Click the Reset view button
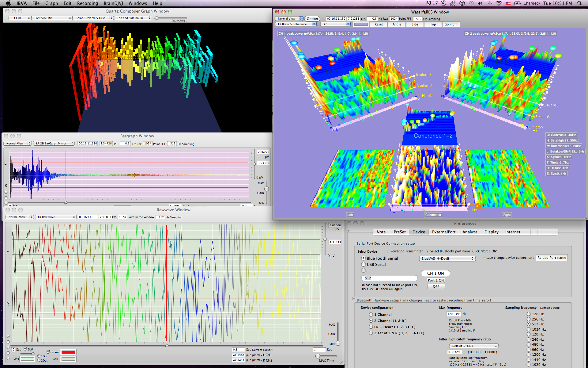This screenshot has height=368, width=588. pyautogui.click(x=379, y=24)
